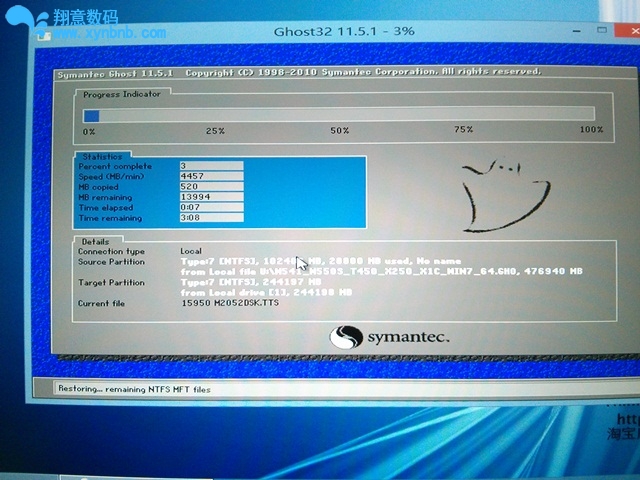This screenshot has height=480, width=640.
Task: Click the Percent complete value 3
Action: click(211, 165)
